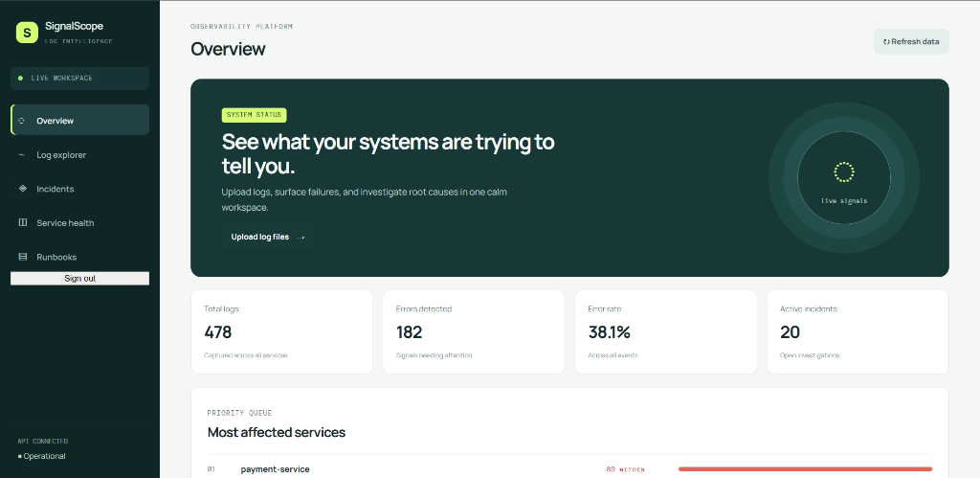Screen dimensions: 980x478
Task: Click the Refresh data button
Action: (x=911, y=42)
